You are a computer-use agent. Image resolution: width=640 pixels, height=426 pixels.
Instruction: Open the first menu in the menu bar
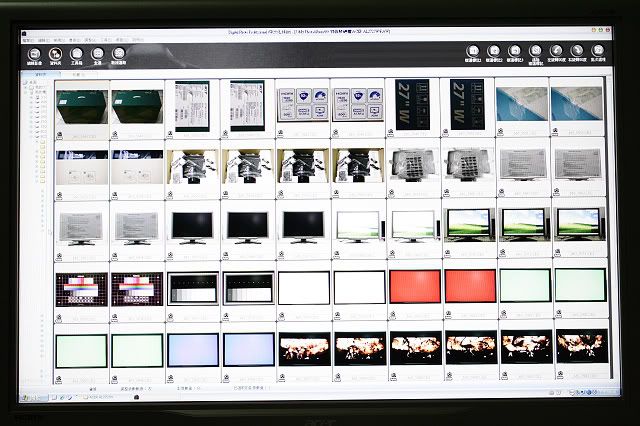click(28, 40)
